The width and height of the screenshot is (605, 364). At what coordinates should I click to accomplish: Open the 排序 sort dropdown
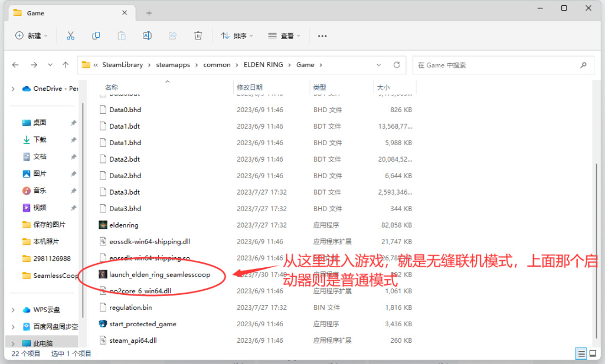(236, 35)
